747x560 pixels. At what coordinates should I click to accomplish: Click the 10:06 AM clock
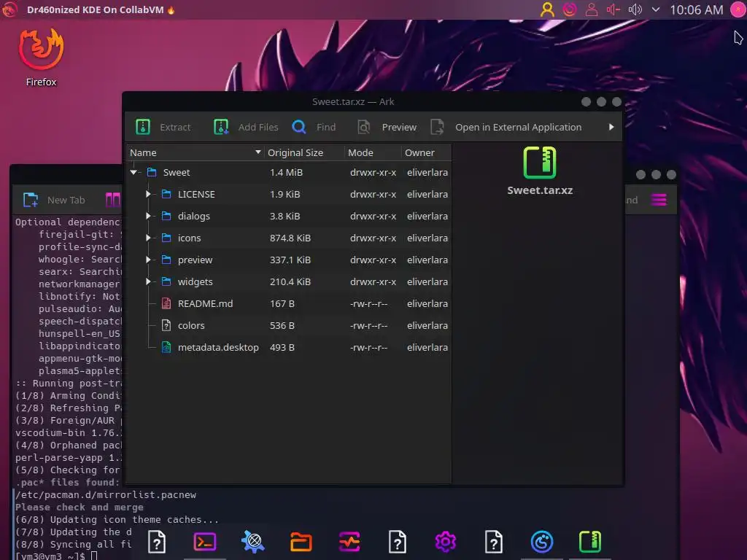click(696, 9)
